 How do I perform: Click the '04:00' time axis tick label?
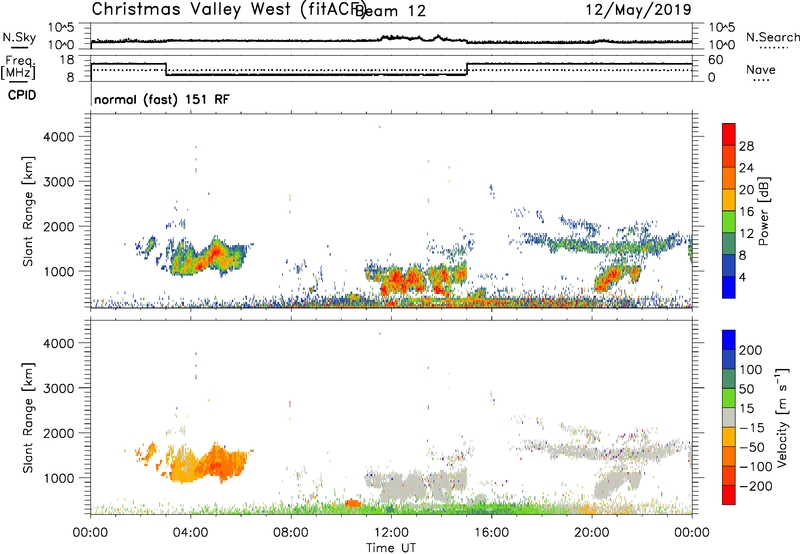coord(190,533)
